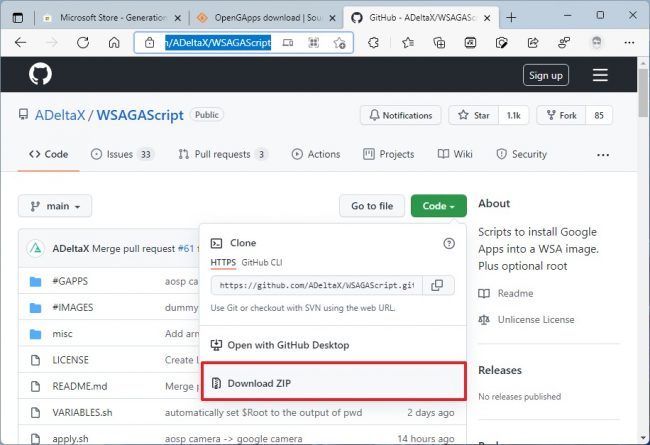650x445 pixels.
Task: Open the browser profile avatar
Action: click(597, 42)
